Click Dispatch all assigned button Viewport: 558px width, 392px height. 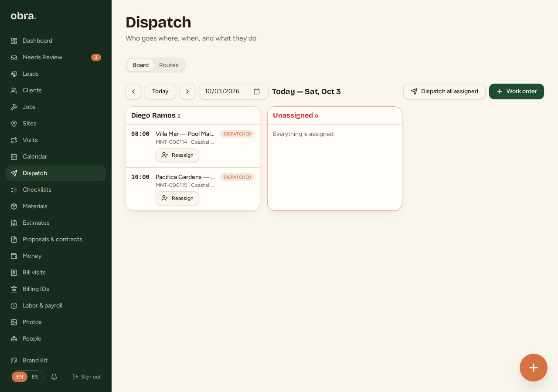click(444, 91)
